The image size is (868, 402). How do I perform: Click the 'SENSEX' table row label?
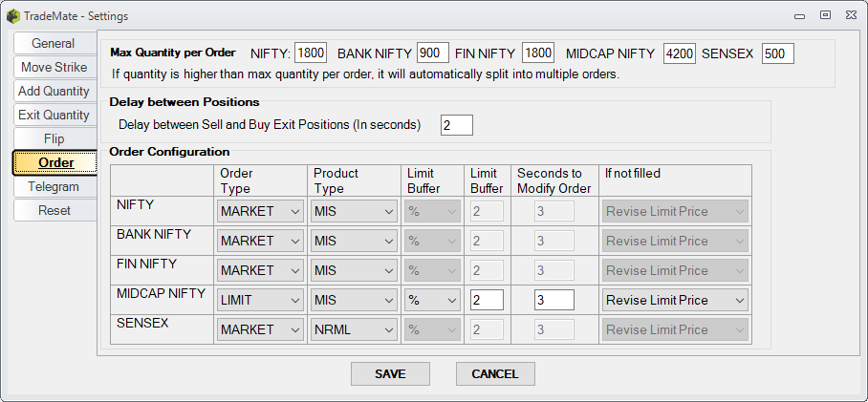click(x=142, y=323)
